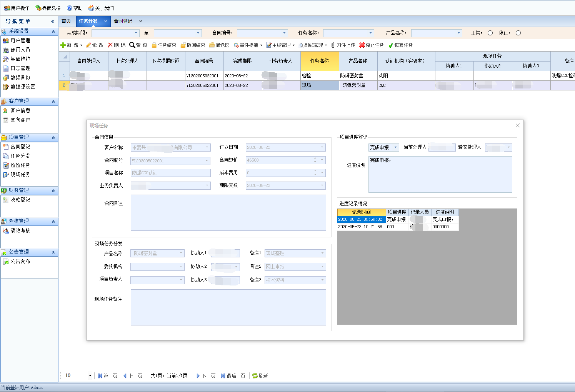Go to 下一页 in pagination

(x=206, y=376)
